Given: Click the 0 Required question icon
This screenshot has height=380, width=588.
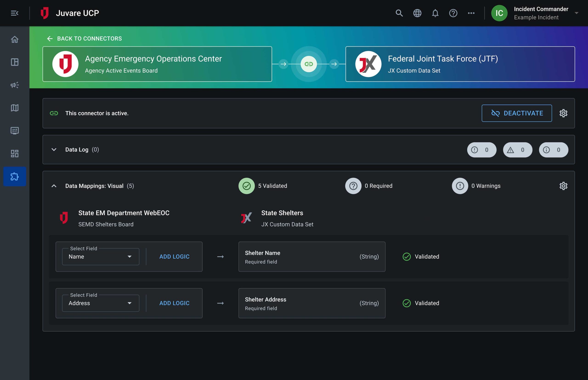Looking at the screenshot, I should pos(353,186).
